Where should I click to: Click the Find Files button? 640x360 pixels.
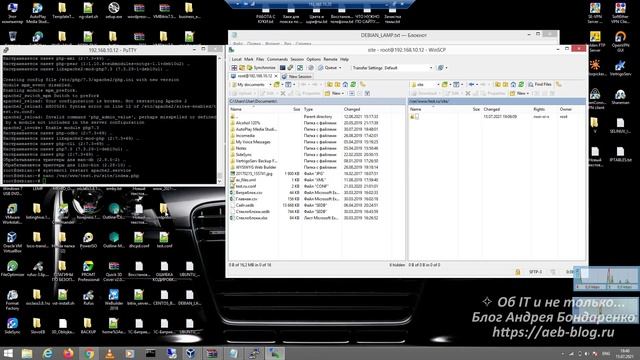point(540,84)
